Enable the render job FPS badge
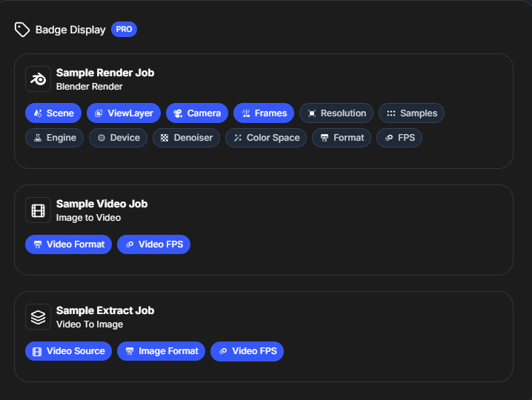Screen dimensions: 532x400 click(399, 138)
